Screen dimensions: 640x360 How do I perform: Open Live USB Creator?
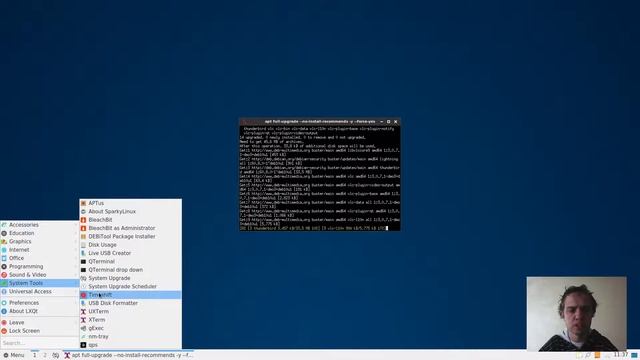(131, 253)
